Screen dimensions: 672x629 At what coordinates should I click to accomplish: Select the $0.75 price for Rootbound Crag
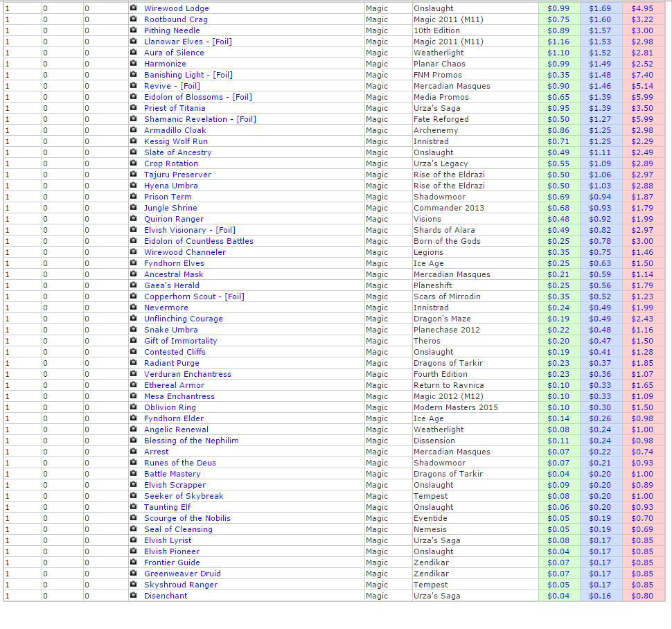click(x=558, y=19)
